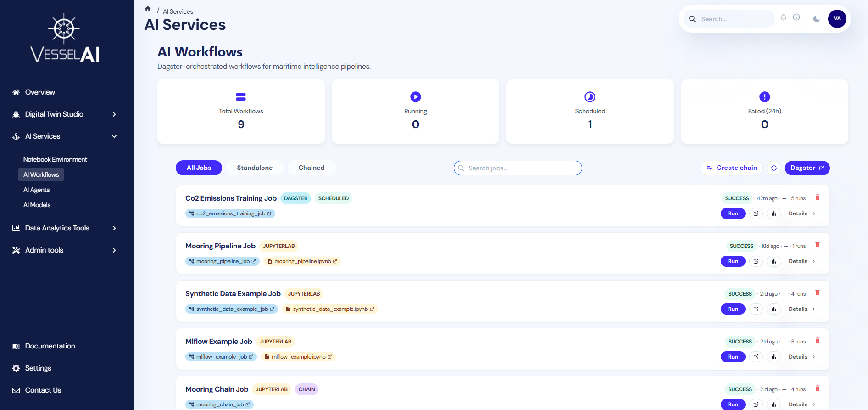Run the Mlflow Example Job
The height and width of the screenshot is (410, 868).
click(x=733, y=357)
